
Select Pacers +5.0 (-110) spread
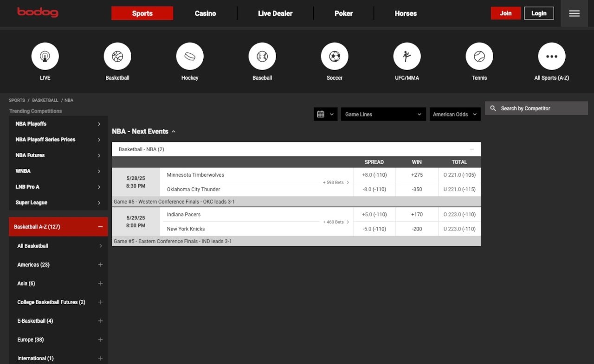[374, 215]
